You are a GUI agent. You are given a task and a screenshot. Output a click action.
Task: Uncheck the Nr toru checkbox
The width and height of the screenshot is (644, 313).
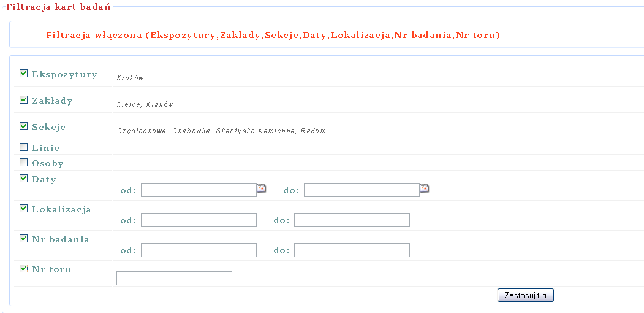click(x=24, y=269)
